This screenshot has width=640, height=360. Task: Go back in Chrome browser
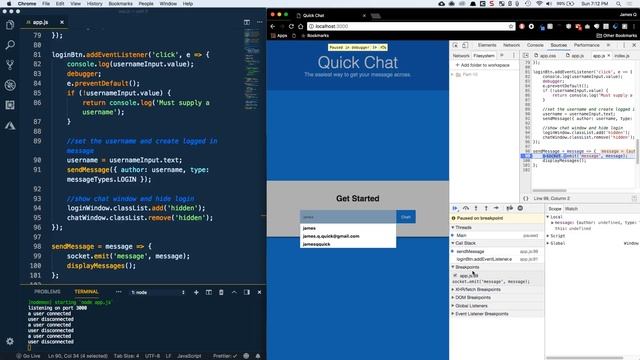tap(273, 26)
